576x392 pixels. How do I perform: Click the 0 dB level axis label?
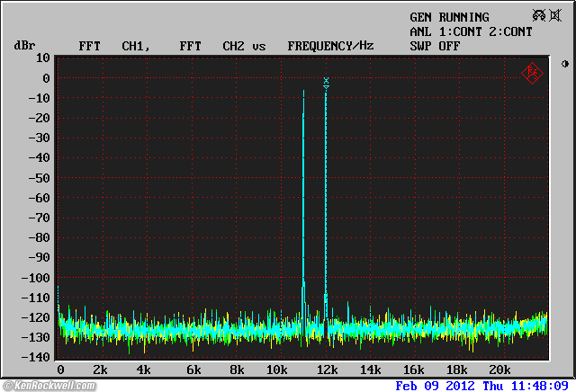44,78
